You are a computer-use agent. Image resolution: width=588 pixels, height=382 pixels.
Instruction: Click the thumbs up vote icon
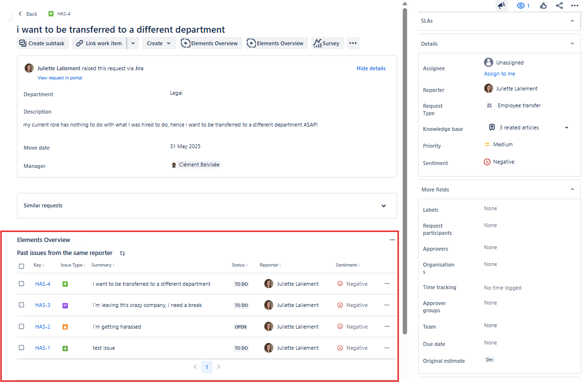tap(543, 6)
